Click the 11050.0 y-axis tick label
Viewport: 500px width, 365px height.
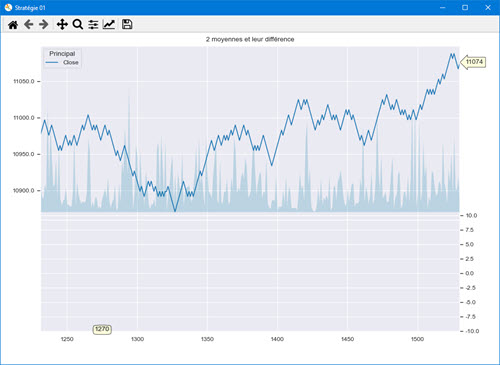point(24,81)
